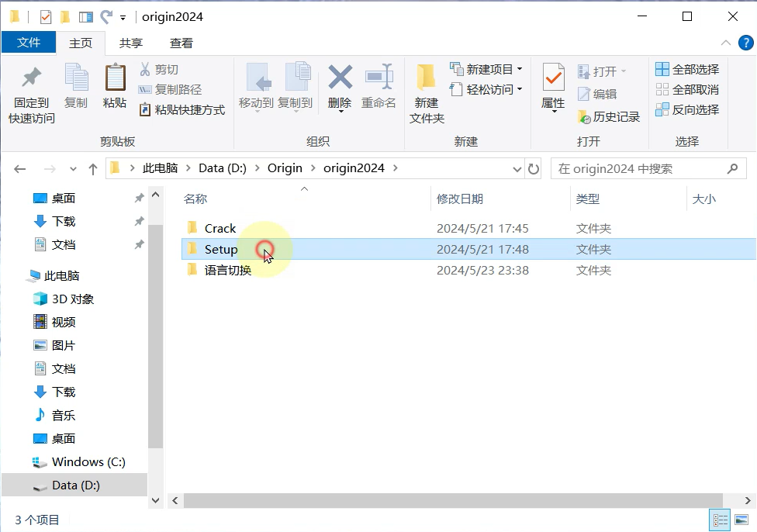
Task: Click the Forward navigation arrow
Action: click(x=49, y=169)
